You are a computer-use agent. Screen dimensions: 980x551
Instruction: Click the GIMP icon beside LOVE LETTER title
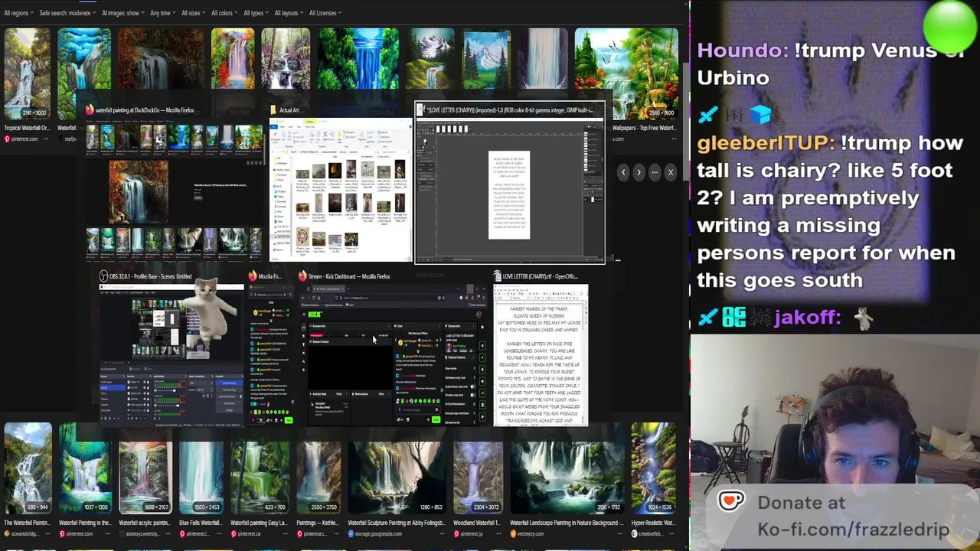pos(420,110)
